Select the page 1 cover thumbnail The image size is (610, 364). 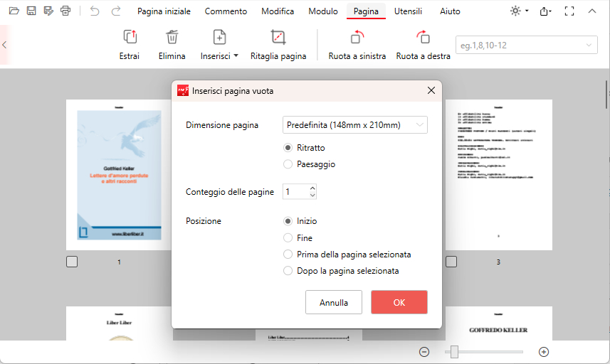tap(119, 175)
